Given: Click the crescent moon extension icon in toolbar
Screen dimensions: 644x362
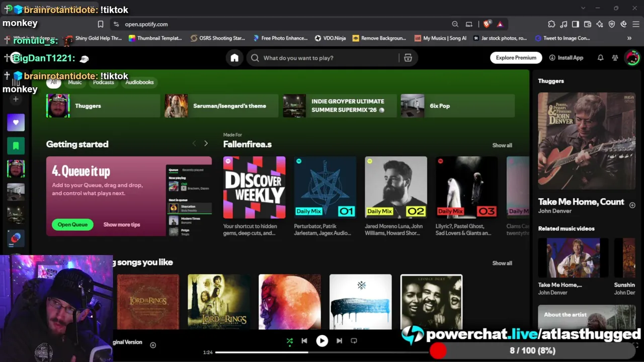Looking at the screenshot, I should [x=624, y=24].
